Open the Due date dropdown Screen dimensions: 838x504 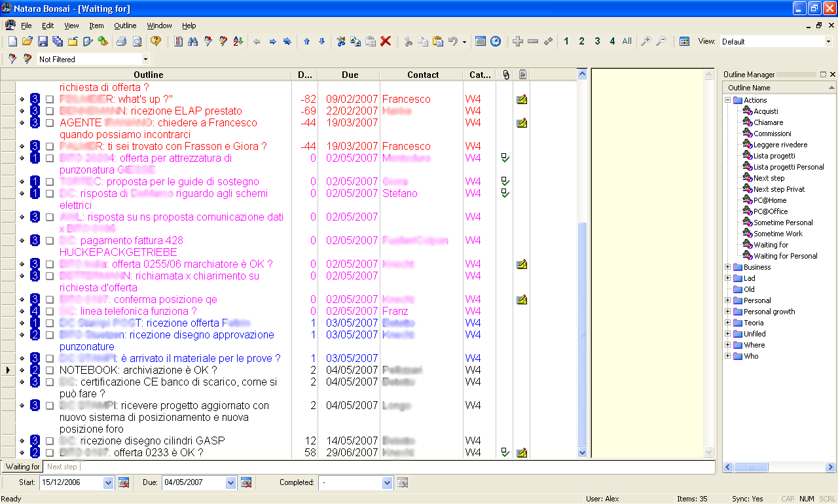click(x=230, y=483)
